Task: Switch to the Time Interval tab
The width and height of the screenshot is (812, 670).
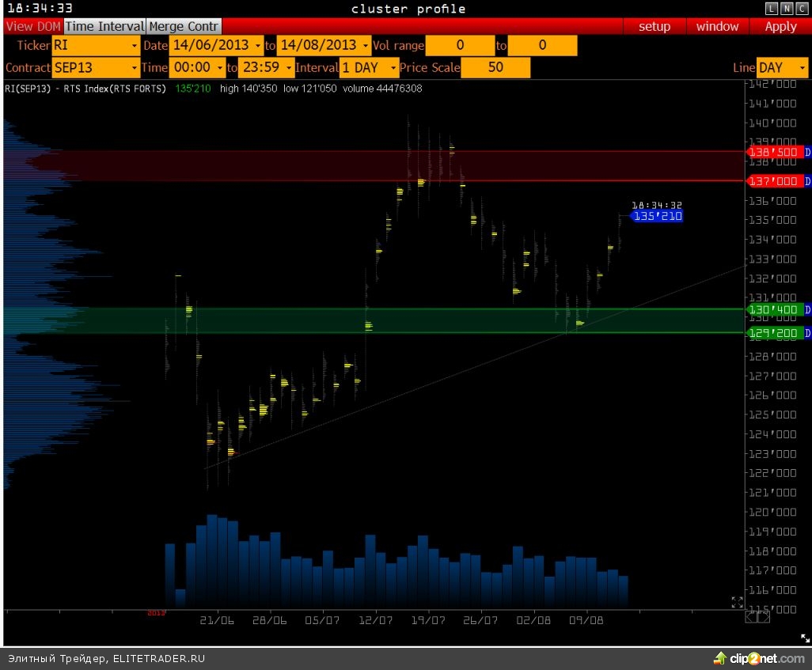Action: pyautogui.click(x=104, y=27)
